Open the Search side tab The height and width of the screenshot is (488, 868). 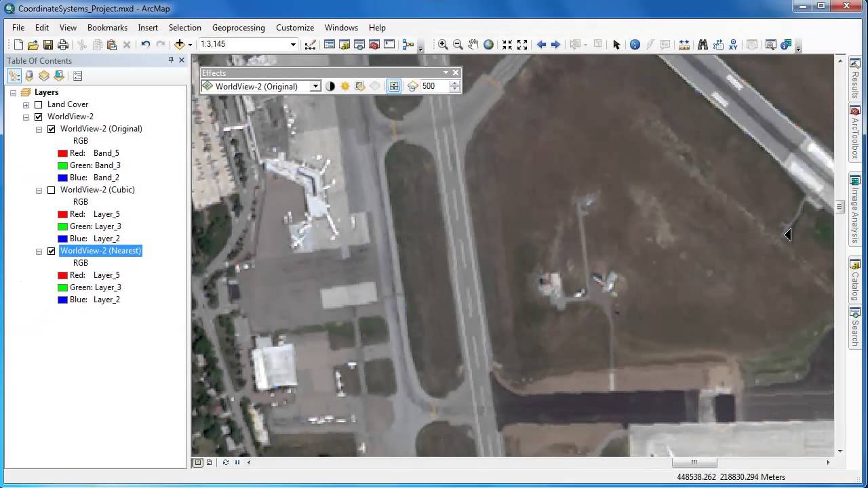[855, 327]
